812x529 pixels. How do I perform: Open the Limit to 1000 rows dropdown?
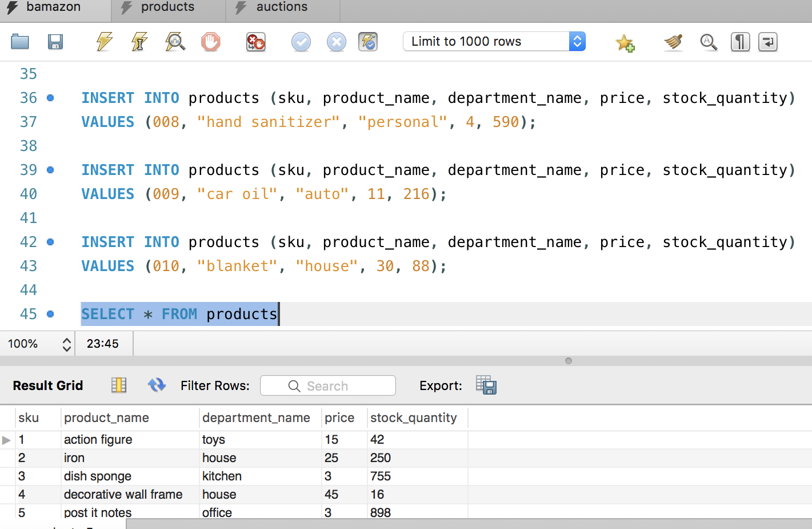(x=494, y=42)
